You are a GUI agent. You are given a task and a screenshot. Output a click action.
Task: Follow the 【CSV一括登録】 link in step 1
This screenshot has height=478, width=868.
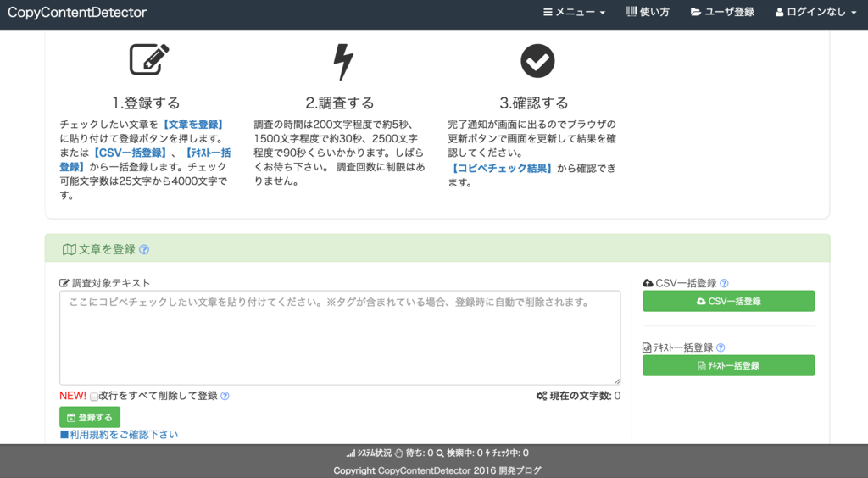(130, 153)
